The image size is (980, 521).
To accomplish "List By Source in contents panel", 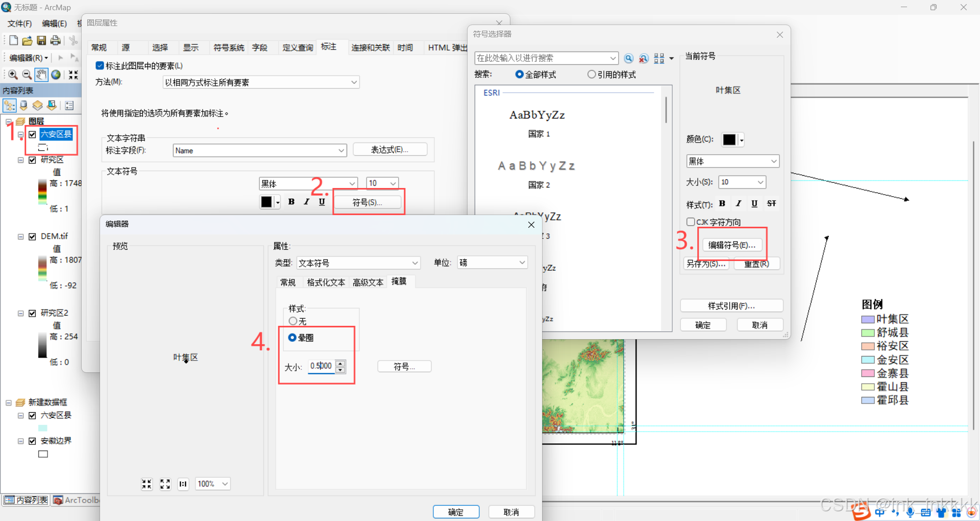I will 23,105.
